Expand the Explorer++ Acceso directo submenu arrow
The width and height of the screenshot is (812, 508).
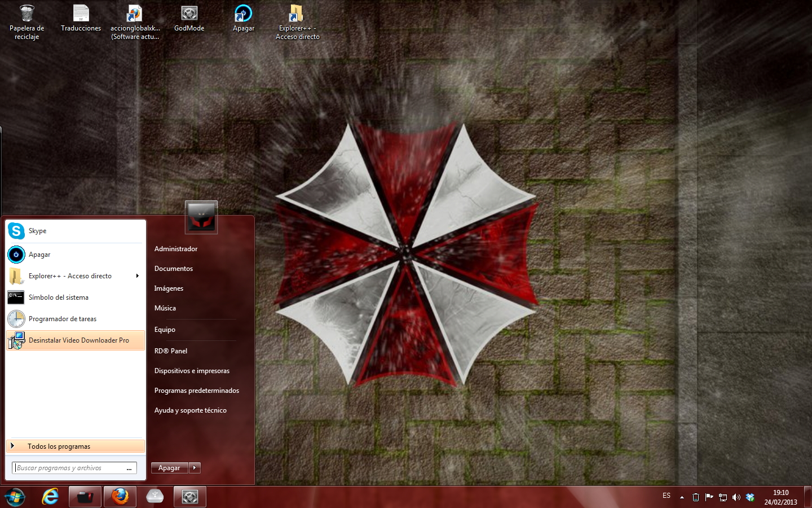pos(137,276)
